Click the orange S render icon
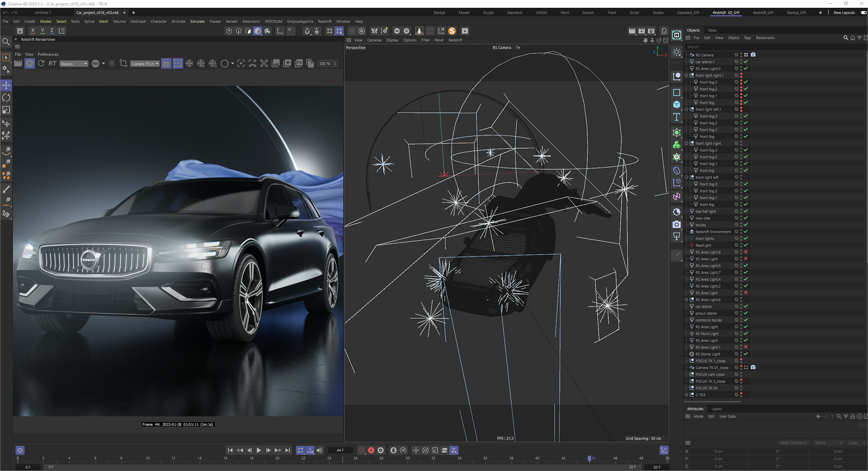 coord(452,31)
